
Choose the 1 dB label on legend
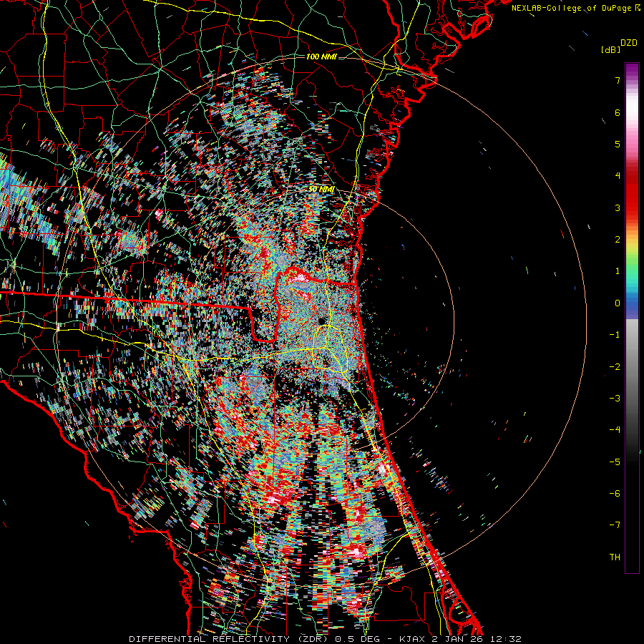tap(617, 271)
